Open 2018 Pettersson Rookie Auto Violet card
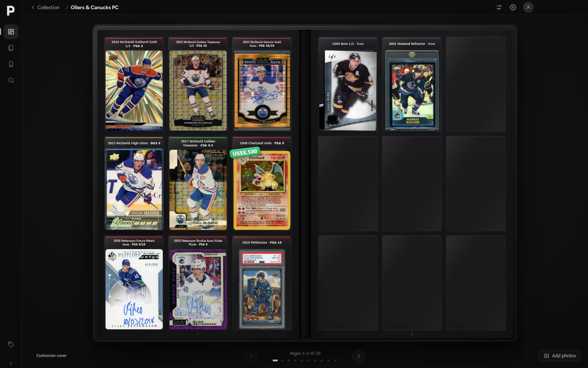 198,289
